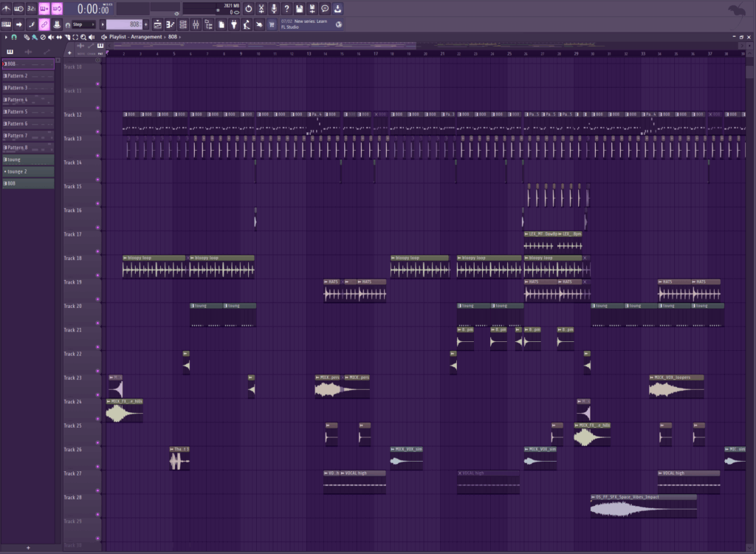Open the content library download icon
This screenshot has width=756, height=554.
pyautogui.click(x=337, y=8)
